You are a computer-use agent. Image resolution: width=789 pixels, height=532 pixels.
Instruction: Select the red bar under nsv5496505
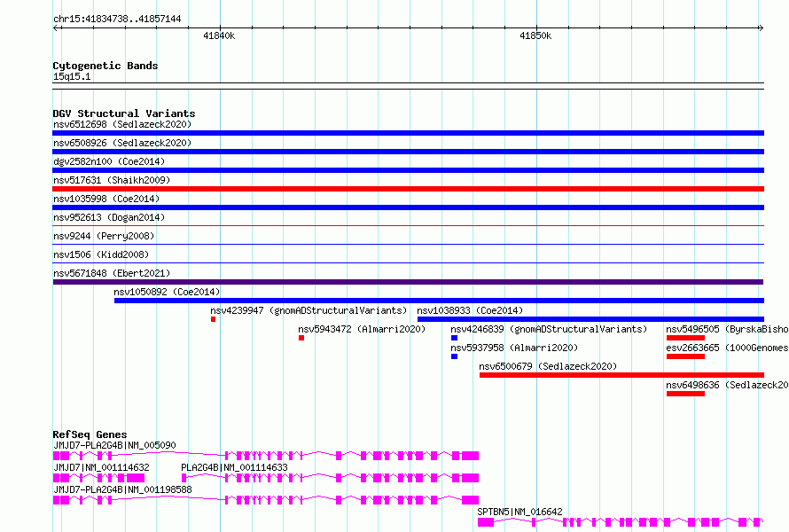click(x=685, y=338)
